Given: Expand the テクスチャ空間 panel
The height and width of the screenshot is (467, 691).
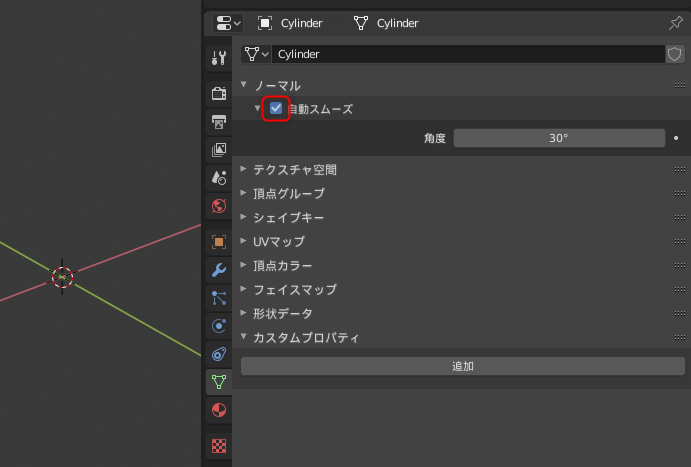Looking at the screenshot, I should point(243,169).
